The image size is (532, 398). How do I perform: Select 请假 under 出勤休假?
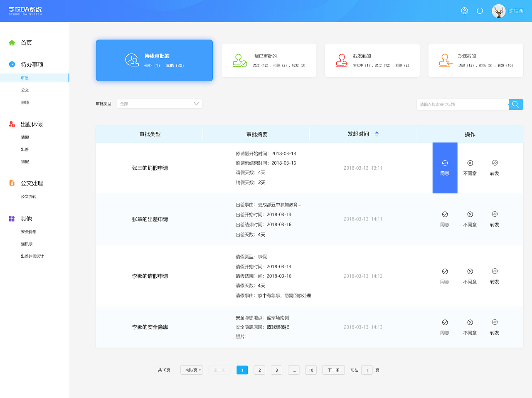pos(25,137)
